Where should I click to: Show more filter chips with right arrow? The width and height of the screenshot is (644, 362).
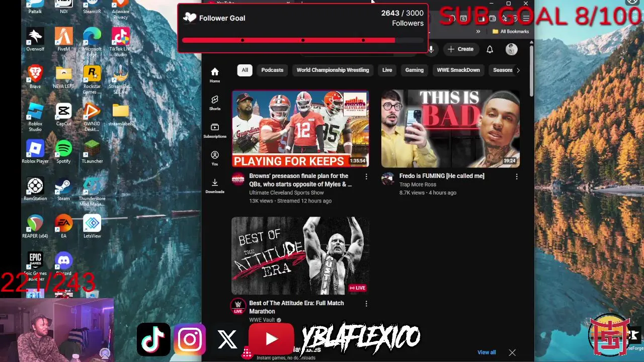(518, 70)
